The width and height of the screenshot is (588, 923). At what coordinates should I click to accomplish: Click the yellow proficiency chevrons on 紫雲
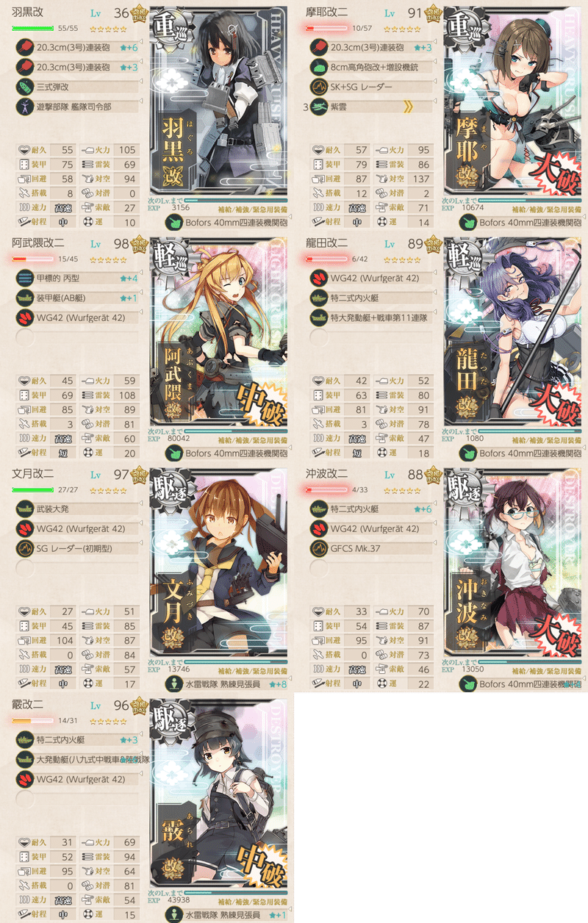(x=410, y=106)
